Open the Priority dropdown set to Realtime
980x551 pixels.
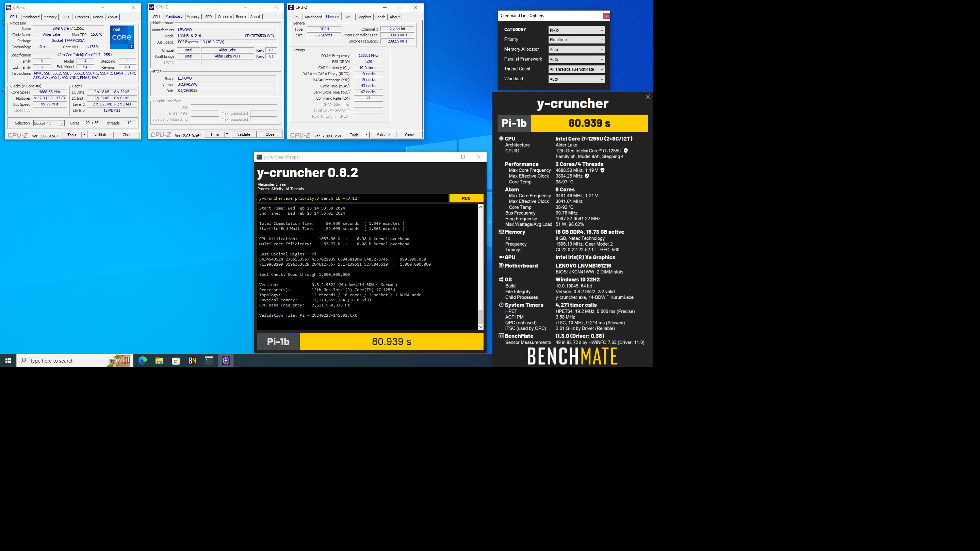pyautogui.click(x=576, y=39)
